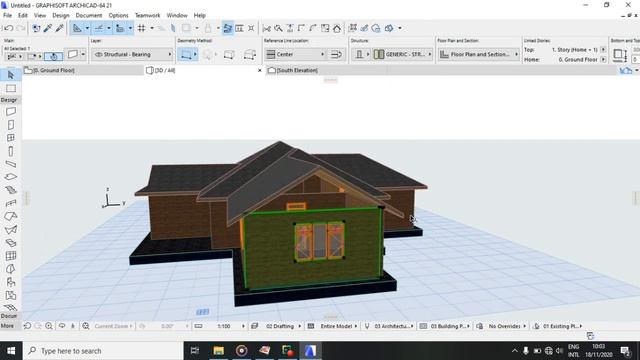Open Floor Plan and Section dropdown
The height and width of the screenshot is (360, 640).
(x=479, y=54)
